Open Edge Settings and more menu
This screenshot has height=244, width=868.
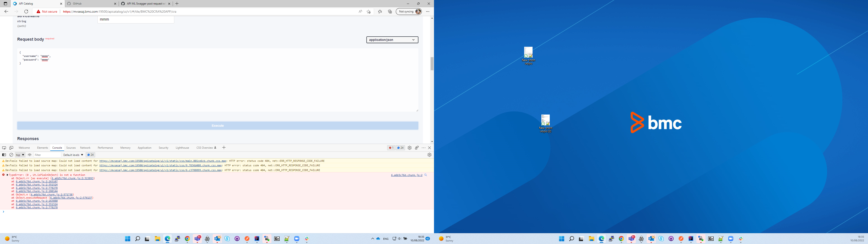point(428,12)
